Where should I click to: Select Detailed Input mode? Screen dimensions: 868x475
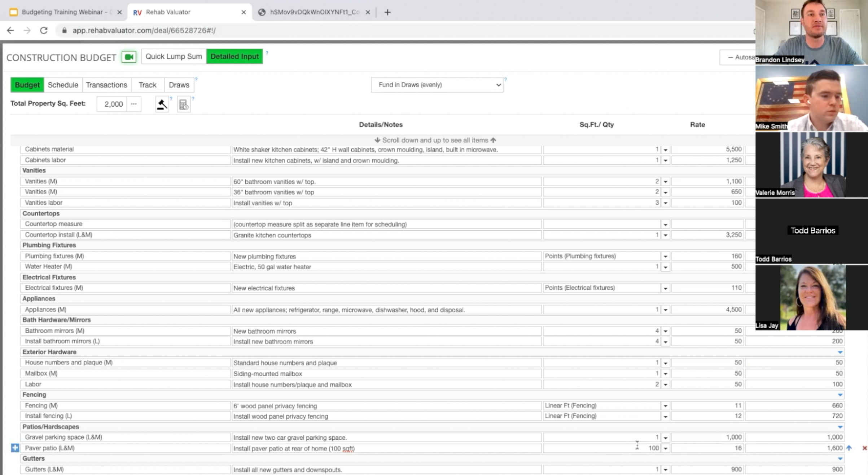[234, 57]
